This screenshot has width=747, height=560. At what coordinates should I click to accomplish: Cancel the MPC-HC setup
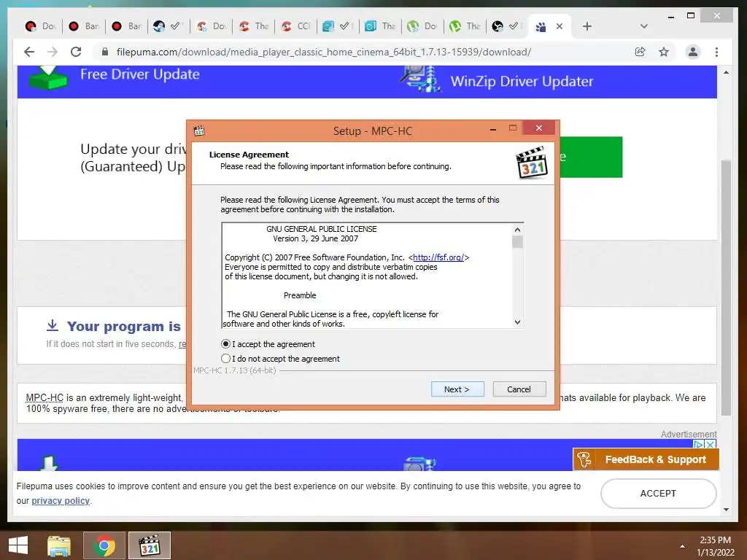(x=519, y=389)
